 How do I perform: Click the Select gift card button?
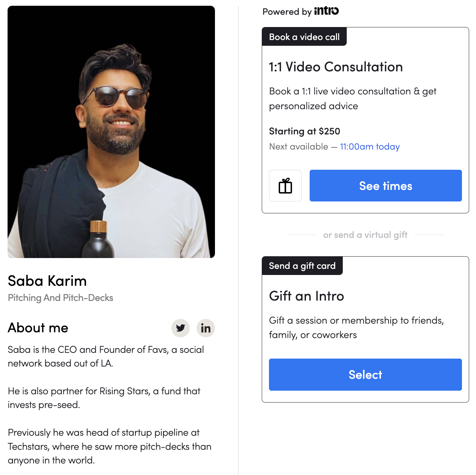365,374
